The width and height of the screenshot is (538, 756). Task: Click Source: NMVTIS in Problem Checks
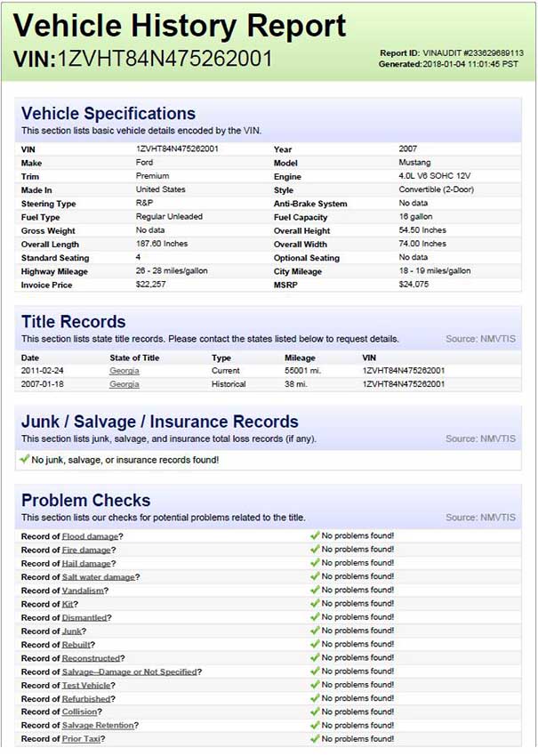point(480,518)
